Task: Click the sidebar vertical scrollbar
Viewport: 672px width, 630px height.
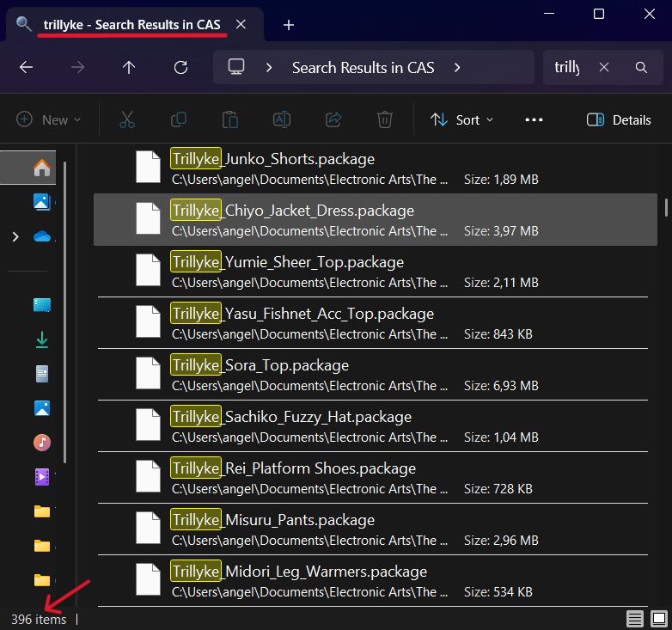Action: [x=64, y=312]
